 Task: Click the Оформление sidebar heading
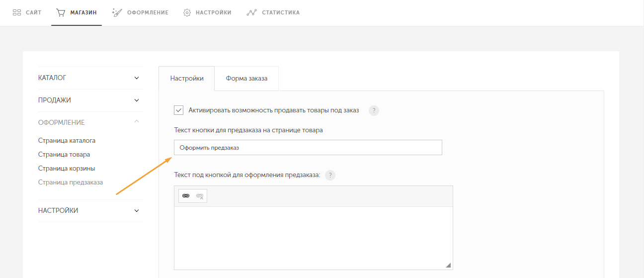coord(62,122)
